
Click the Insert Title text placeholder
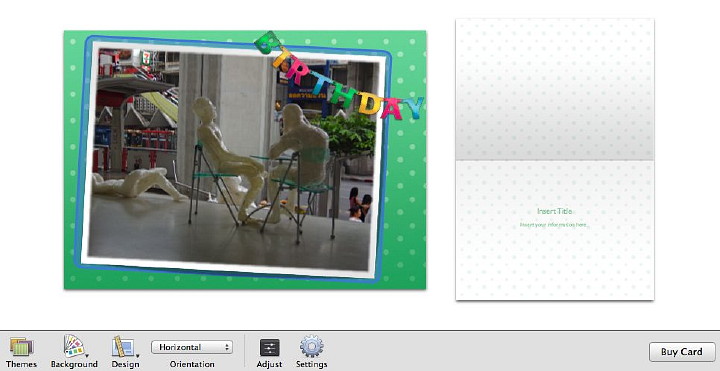[x=555, y=211]
